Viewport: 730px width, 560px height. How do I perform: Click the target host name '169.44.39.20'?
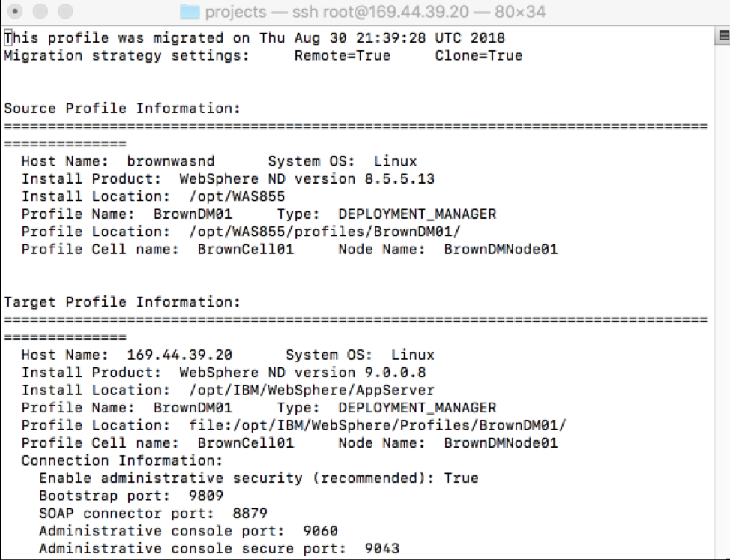click(180, 355)
